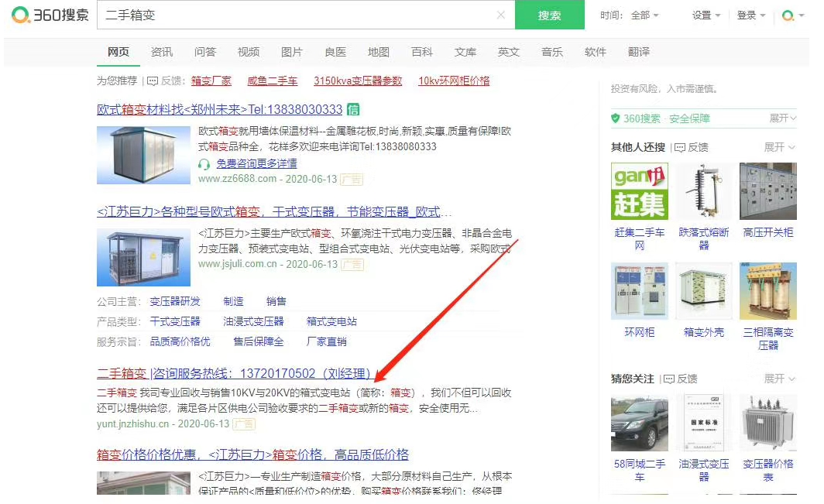Open the 箱变价格价格优惠 result title
Screen dimensions: 824x504
point(252,454)
